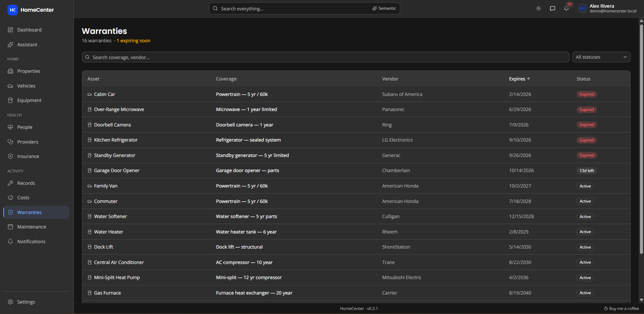Focus the Search coverage, vendor field
644x314 pixels.
[x=325, y=57]
